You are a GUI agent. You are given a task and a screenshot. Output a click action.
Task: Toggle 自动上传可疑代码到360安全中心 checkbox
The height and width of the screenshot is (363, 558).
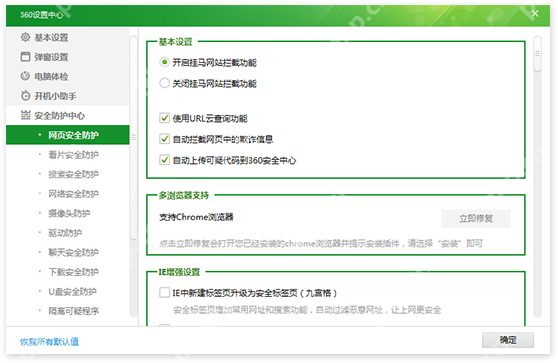point(164,160)
